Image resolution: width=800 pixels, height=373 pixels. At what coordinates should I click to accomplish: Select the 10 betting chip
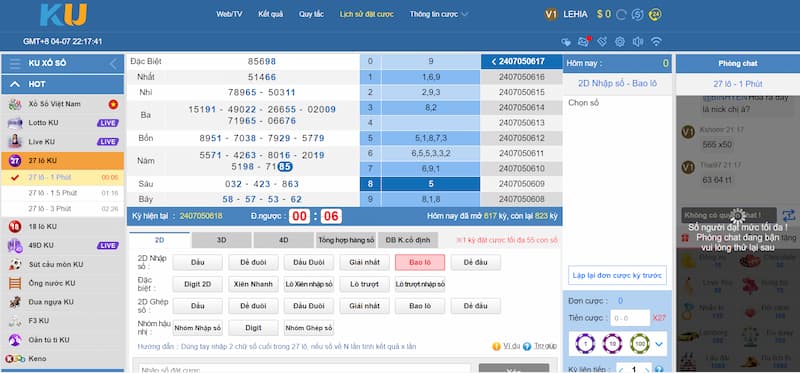pyautogui.click(x=612, y=344)
